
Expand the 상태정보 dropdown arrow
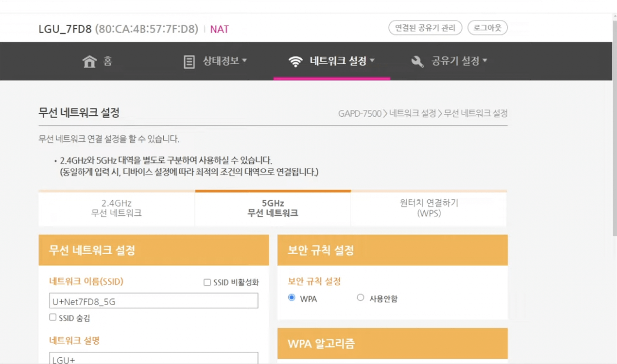pos(244,60)
